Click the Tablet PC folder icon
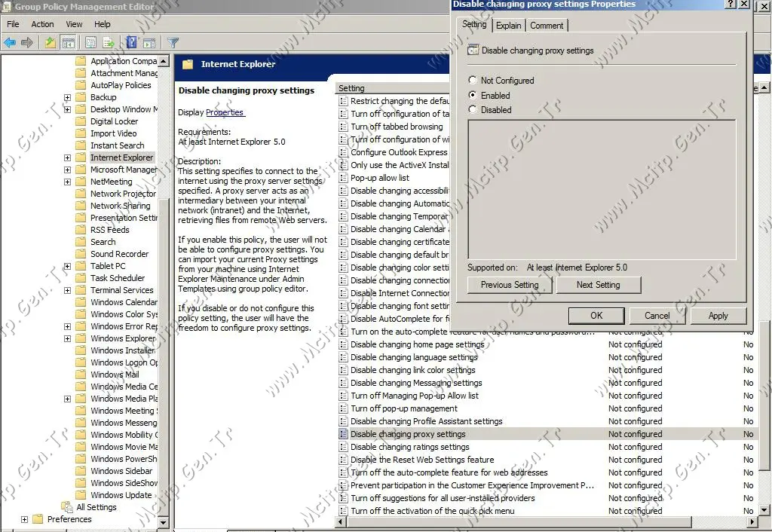Image resolution: width=772 pixels, height=532 pixels. pyautogui.click(x=81, y=266)
